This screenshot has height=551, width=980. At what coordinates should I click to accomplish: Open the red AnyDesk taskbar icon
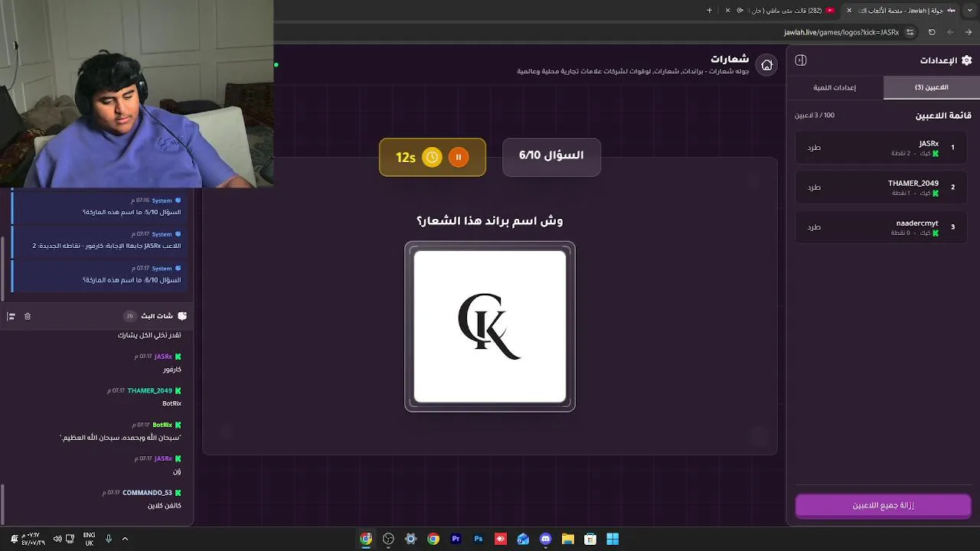coord(501,539)
